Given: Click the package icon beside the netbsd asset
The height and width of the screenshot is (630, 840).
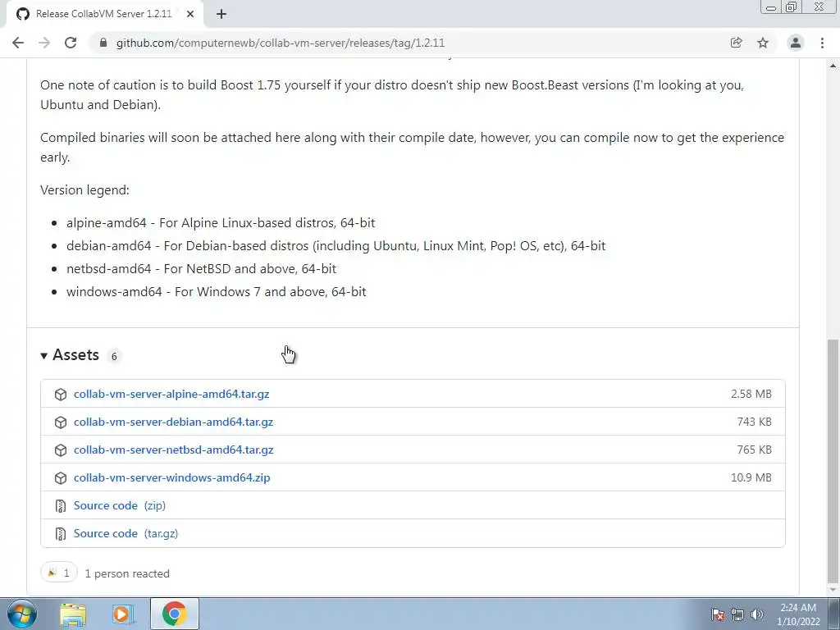Looking at the screenshot, I should click(61, 450).
